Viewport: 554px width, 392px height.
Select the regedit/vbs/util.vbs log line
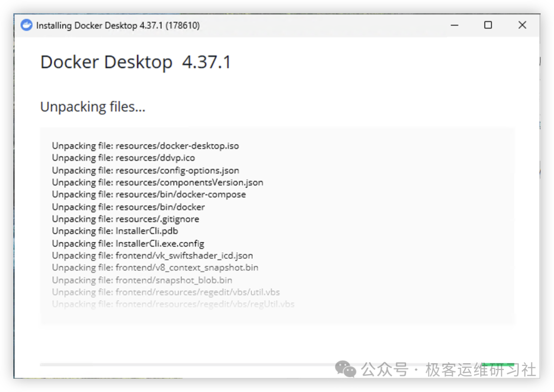coord(166,292)
